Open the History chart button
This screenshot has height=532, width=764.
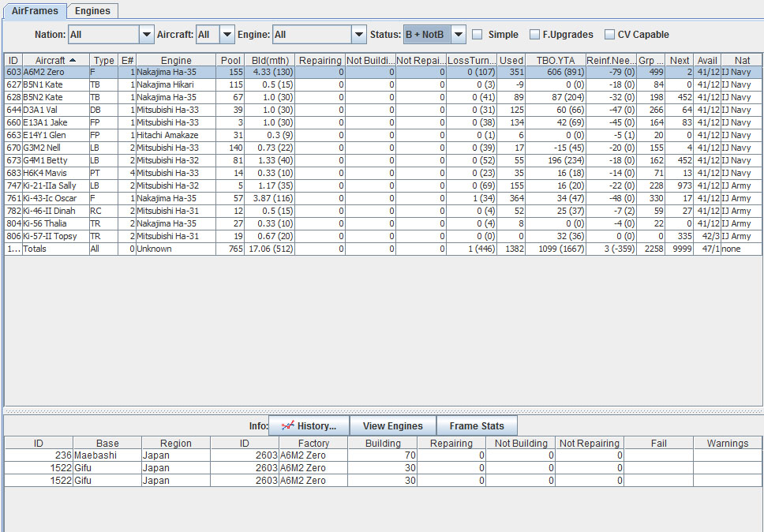point(309,425)
